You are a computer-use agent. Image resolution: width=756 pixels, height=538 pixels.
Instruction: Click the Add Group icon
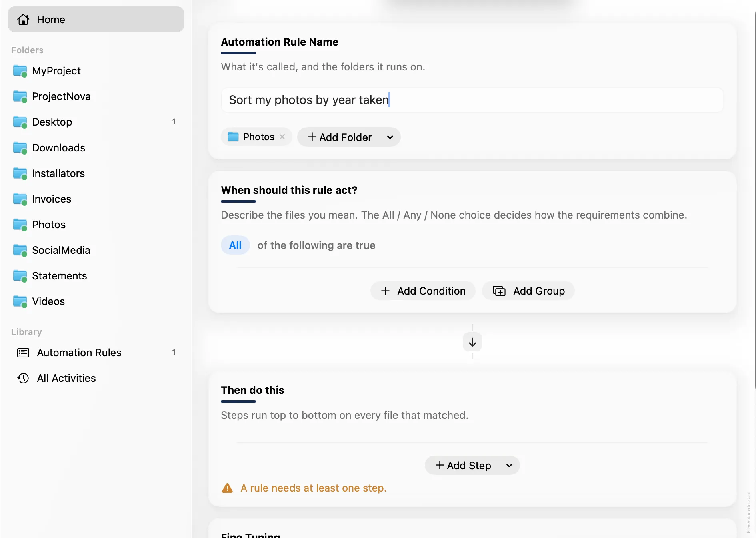pos(499,291)
